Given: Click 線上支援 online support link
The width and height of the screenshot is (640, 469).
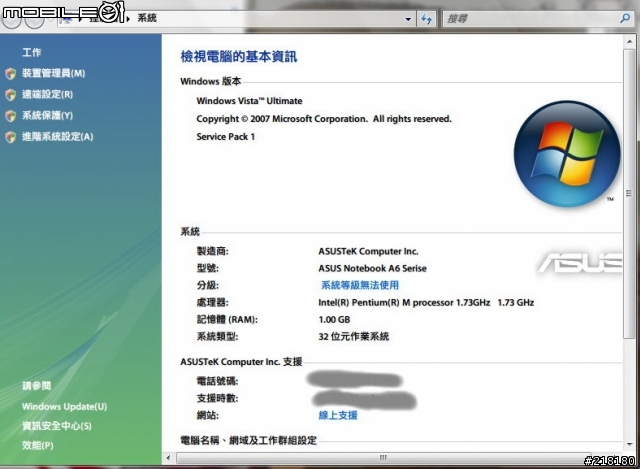Looking at the screenshot, I should (338, 416).
